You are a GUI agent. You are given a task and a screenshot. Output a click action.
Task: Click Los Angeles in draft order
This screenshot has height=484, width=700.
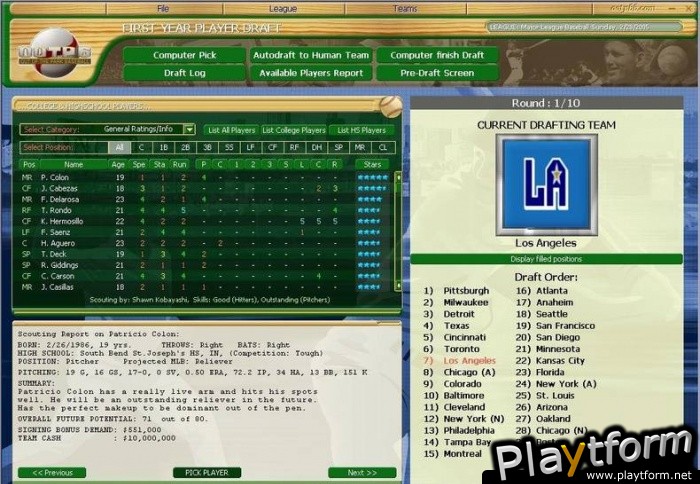coord(470,360)
